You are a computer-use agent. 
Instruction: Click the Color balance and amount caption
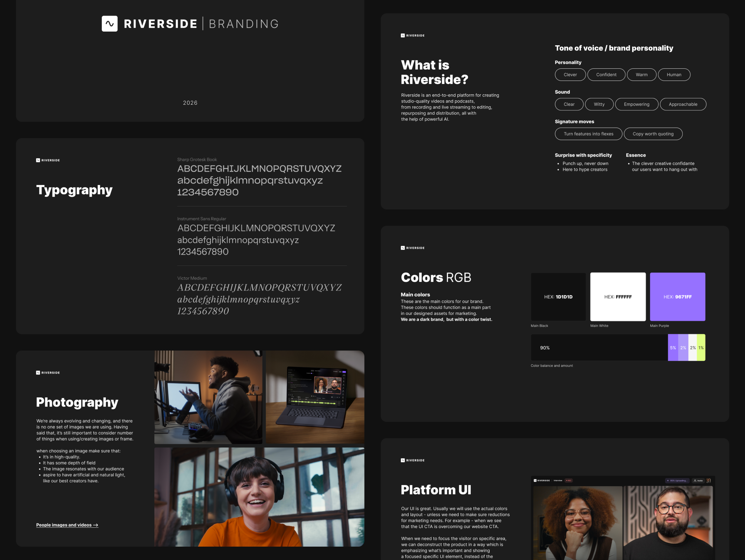tap(552, 366)
